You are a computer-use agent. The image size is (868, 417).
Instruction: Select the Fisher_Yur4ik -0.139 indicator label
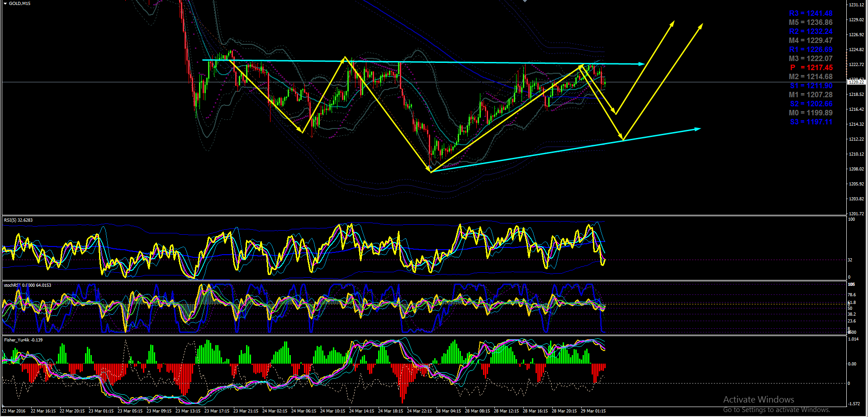(23, 340)
